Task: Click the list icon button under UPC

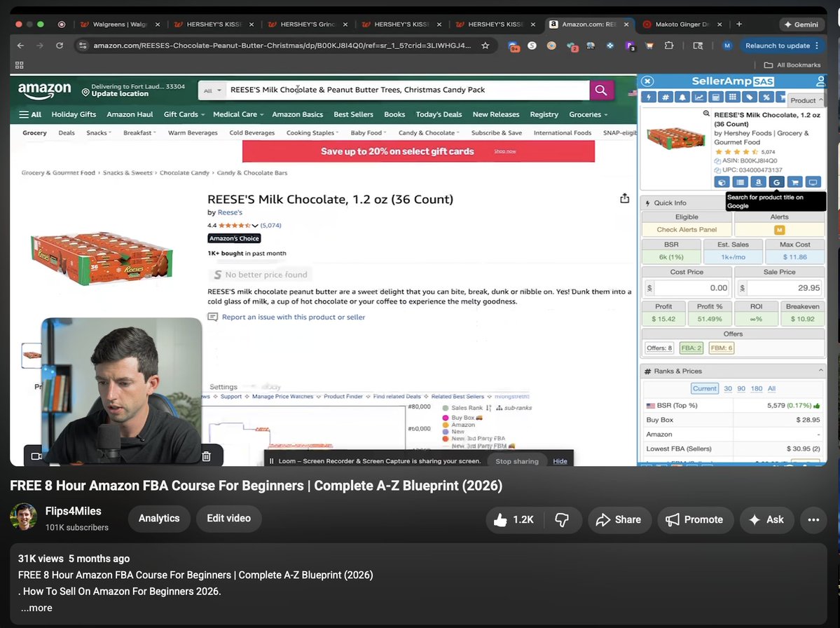Action: click(740, 182)
